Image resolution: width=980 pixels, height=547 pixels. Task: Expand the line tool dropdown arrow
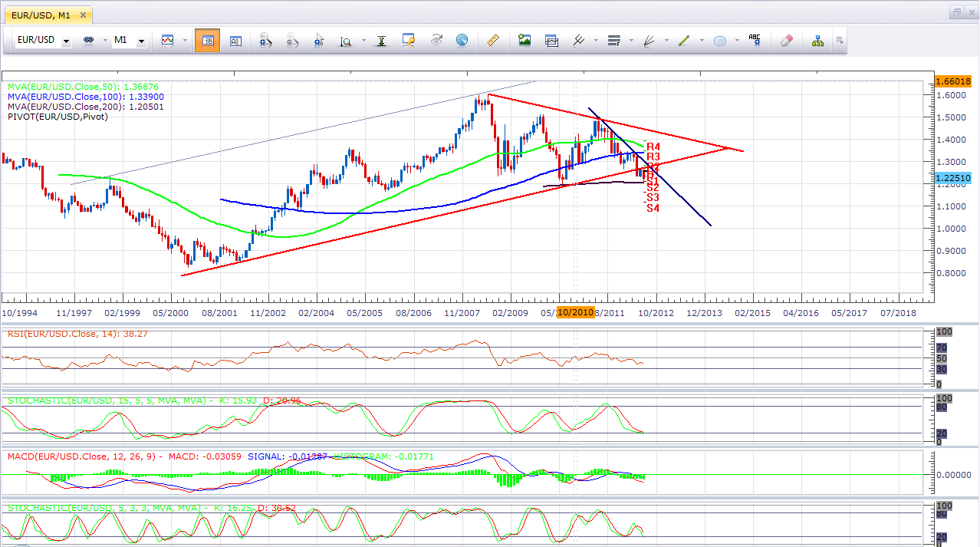pyautogui.click(x=701, y=41)
